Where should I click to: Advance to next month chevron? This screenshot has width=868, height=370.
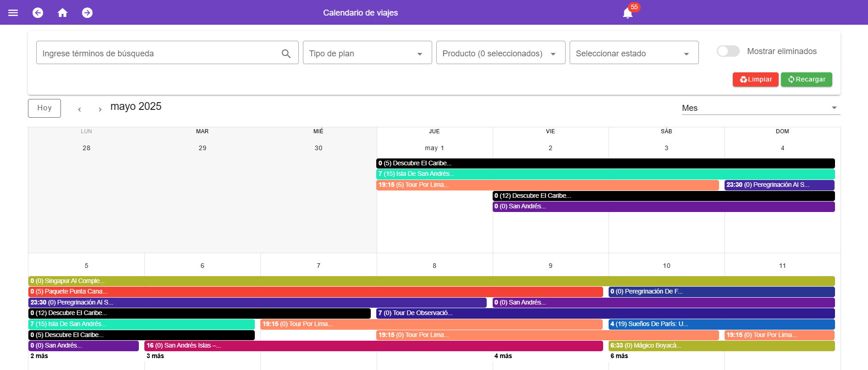[x=100, y=109]
